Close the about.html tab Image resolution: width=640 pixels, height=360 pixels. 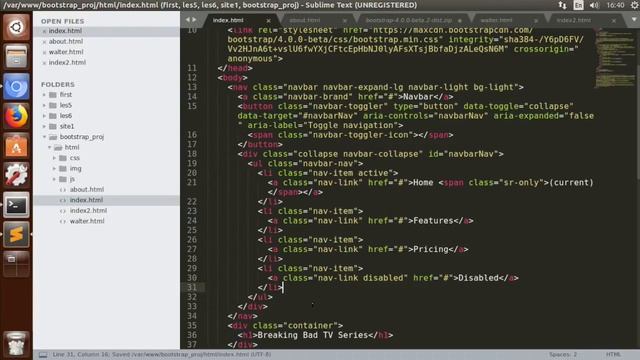345,20
